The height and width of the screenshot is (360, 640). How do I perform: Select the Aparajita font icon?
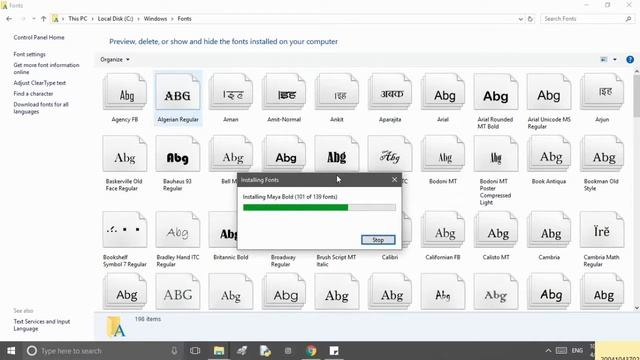click(x=390, y=92)
